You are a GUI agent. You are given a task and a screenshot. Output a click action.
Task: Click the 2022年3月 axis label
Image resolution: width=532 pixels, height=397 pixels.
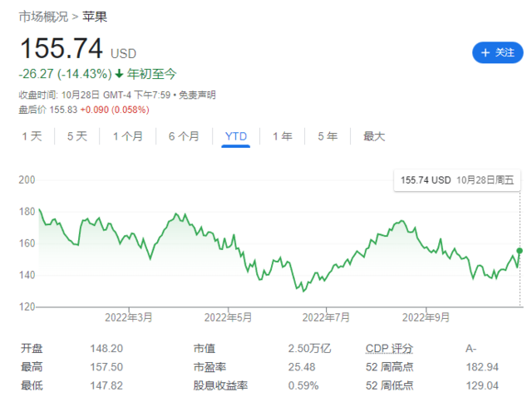tap(129, 317)
